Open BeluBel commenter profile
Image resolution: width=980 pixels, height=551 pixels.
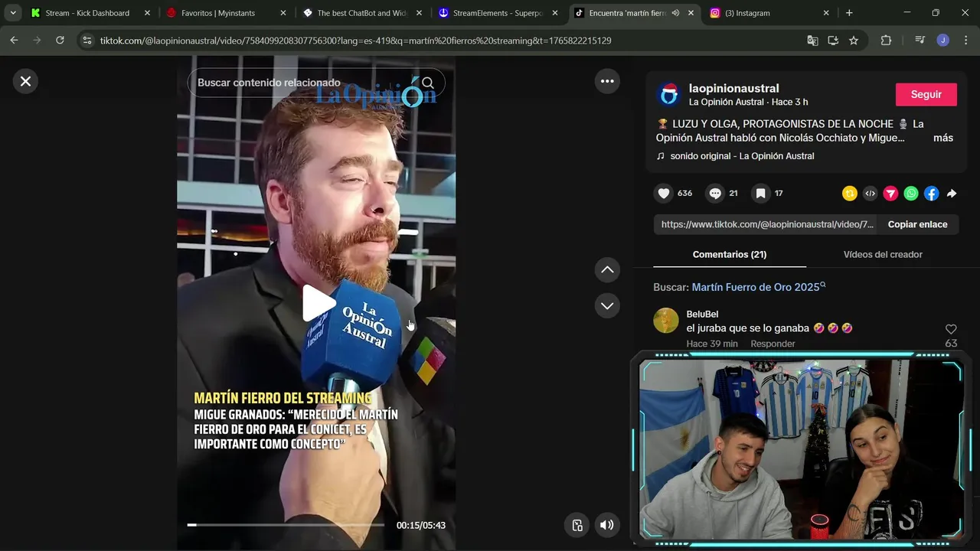tap(702, 315)
